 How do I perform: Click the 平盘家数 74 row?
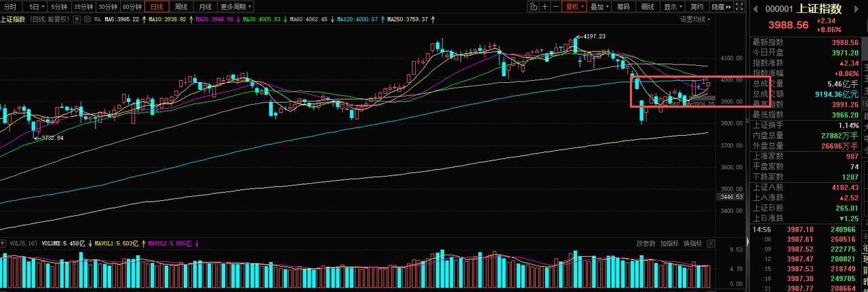pos(805,166)
